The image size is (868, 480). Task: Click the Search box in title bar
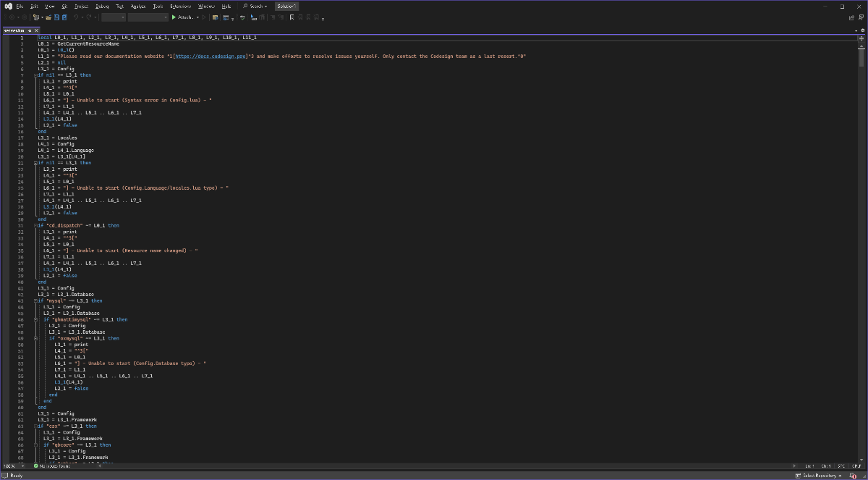(255, 6)
